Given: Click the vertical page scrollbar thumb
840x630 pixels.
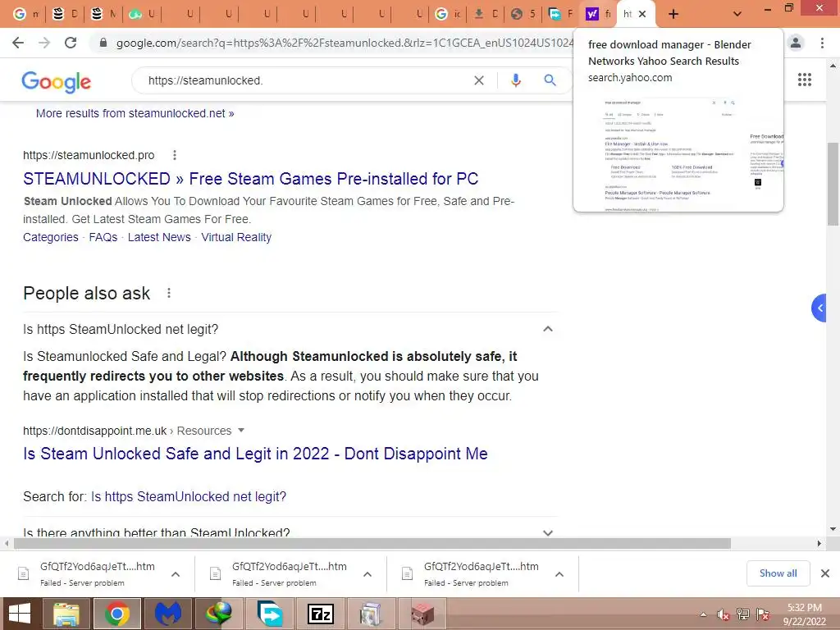Looking at the screenshot, I should [x=833, y=183].
